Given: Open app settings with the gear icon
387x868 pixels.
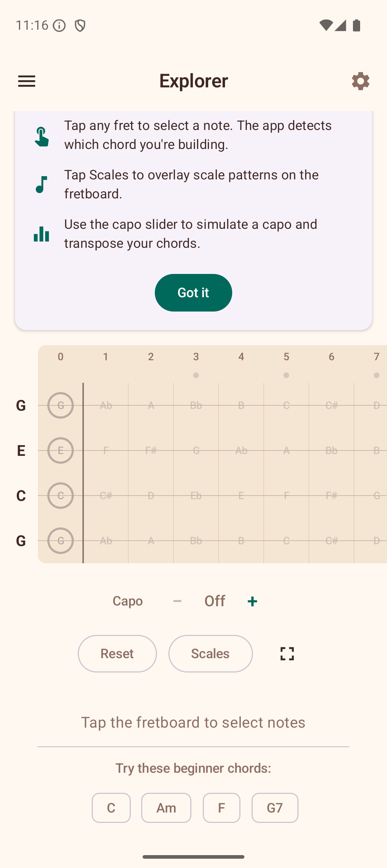Looking at the screenshot, I should 360,81.
